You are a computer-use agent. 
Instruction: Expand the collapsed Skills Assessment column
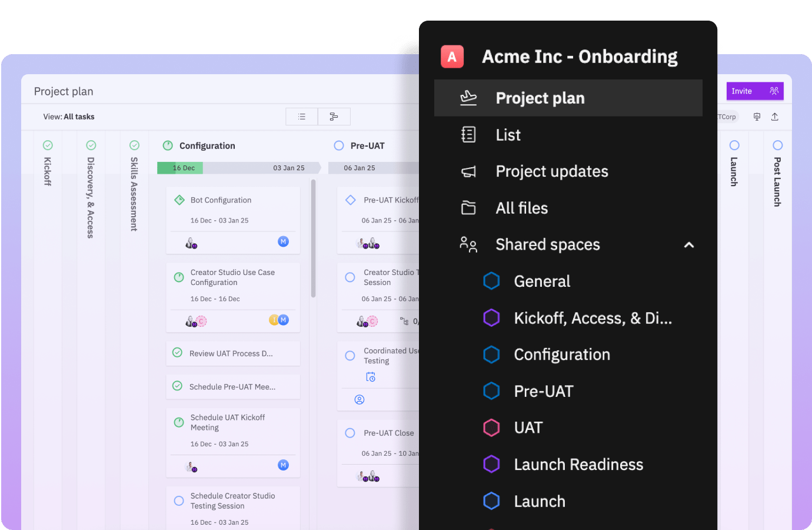(134, 194)
